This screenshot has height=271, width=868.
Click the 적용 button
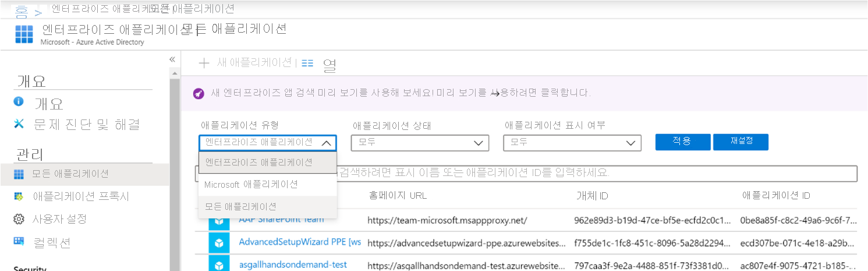pos(683,142)
